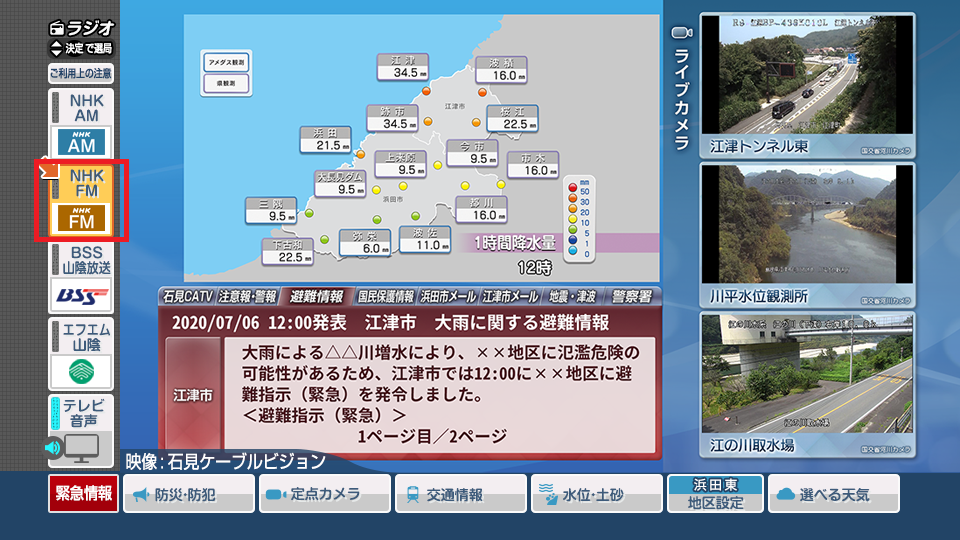The height and width of the screenshot is (540, 960).
Task: Open 定点カメラ with camera icon
Action: click(324, 494)
